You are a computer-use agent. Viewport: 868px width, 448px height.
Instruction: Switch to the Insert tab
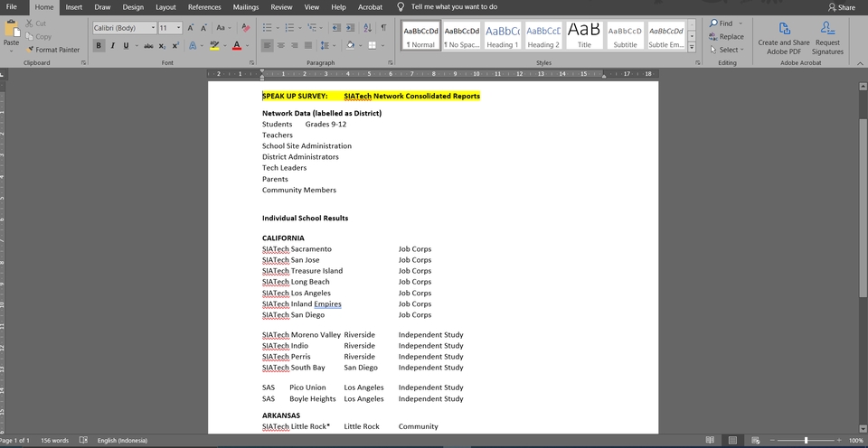(x=73, y=7)
